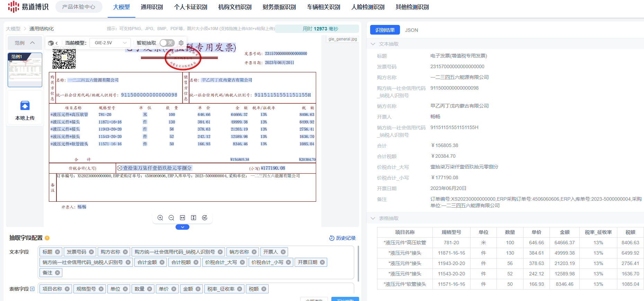
Task: Fit invoice image to height
Action: [x=194, y=218]
